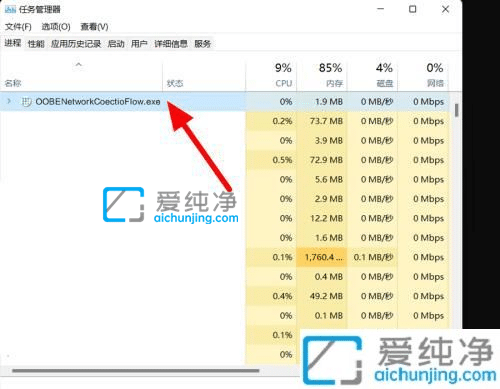
Task: Click the 0.4% CPU cell
Action: pos(271,296)
